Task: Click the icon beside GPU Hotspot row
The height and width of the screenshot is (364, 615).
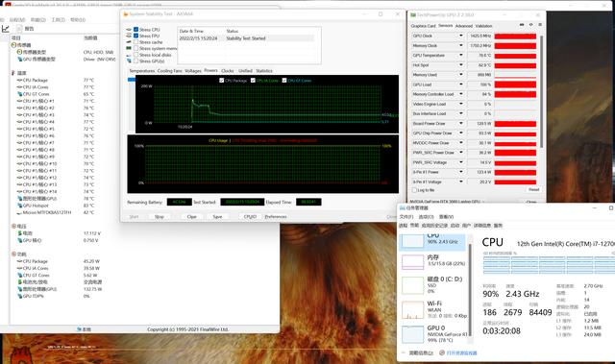Action: click(19, 206)
